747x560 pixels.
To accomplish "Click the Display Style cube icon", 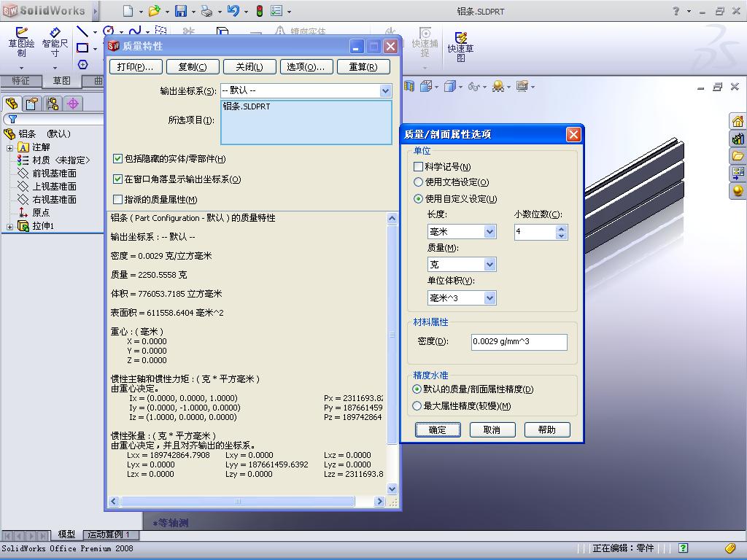I will click(x=449, y=86).
